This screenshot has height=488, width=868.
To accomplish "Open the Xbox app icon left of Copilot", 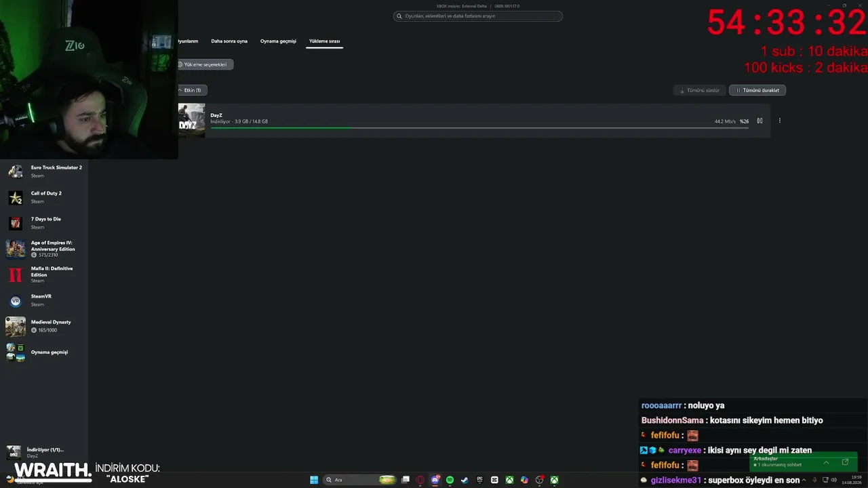I will 509,480.
